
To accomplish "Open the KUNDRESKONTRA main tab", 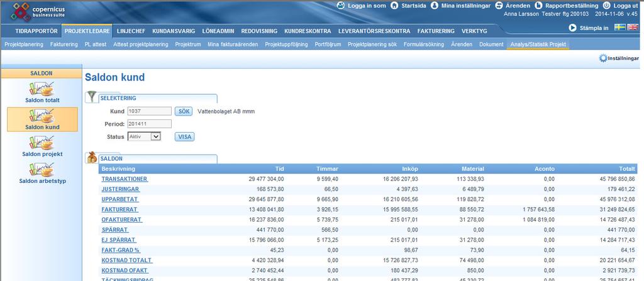I will coord(308,31).
